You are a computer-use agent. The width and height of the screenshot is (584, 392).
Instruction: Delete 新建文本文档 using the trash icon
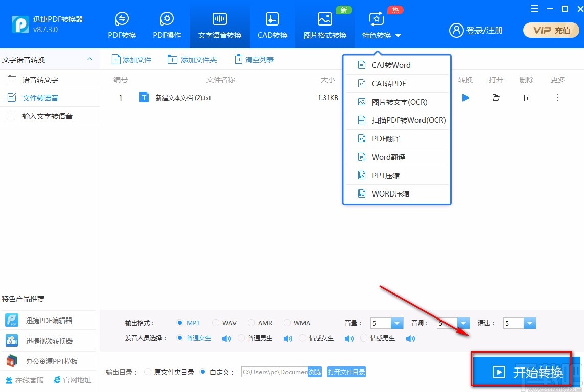coord(526,97)
